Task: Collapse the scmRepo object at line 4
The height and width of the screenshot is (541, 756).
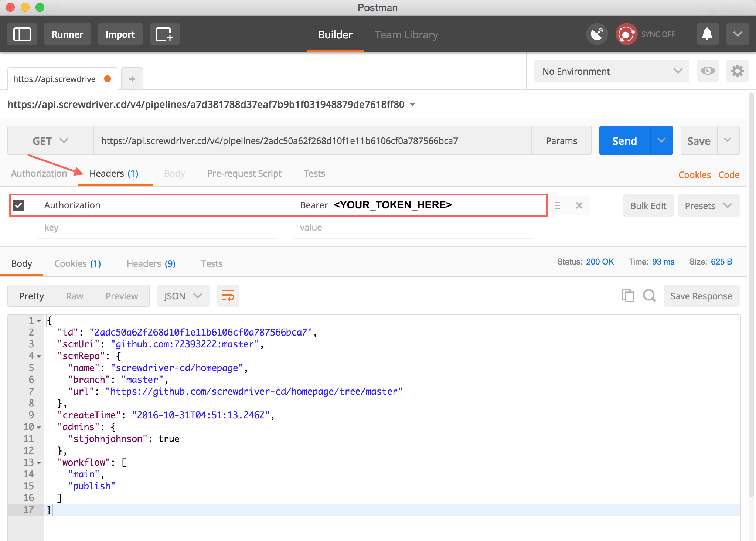Action: point(39,356)
